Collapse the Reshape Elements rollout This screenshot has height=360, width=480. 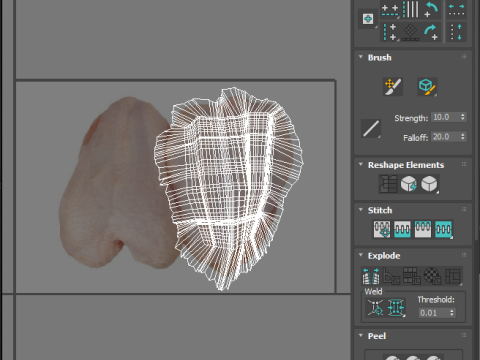(361, 164)
